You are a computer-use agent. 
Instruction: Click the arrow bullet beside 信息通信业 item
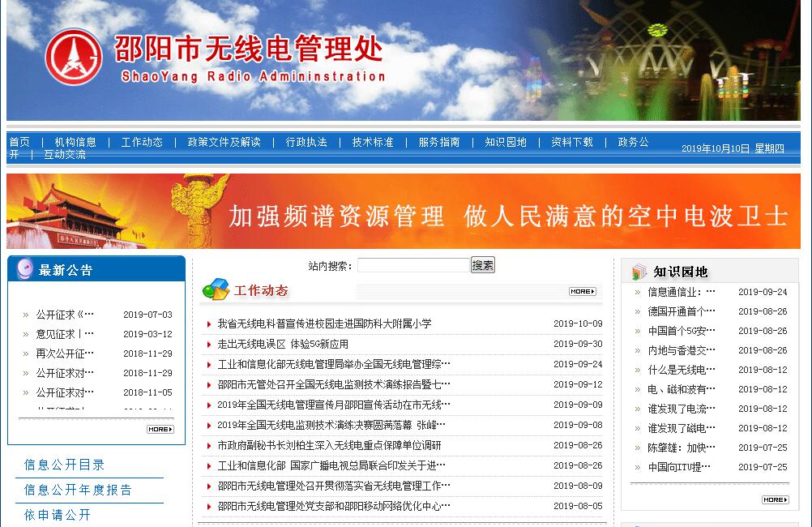tap(638, 293)
